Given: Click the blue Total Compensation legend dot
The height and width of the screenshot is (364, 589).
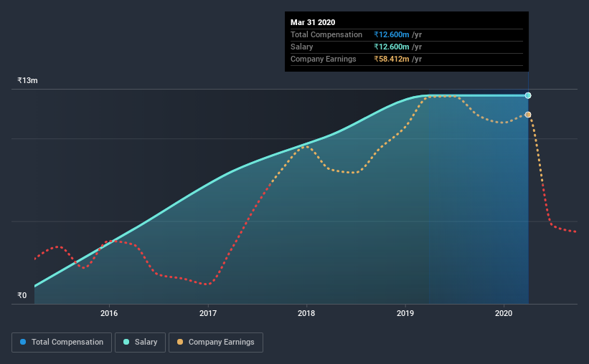Looking at the screenshot, I should [23, 342].
